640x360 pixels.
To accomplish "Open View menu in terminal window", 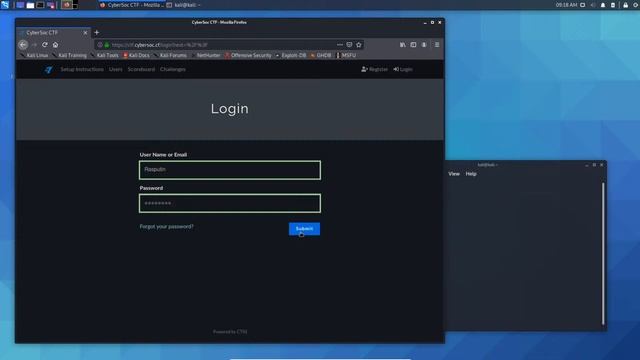I will pos(454,174).
